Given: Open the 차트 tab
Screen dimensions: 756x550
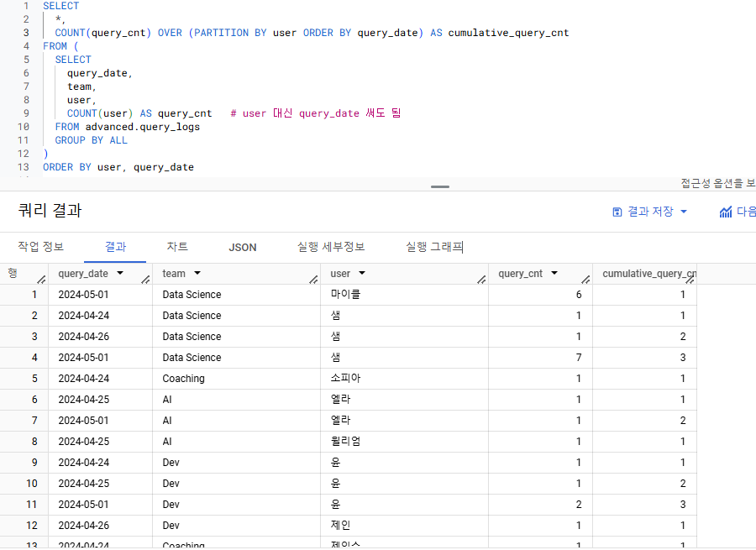Looking at the screenshot, I should (x=177, y=247).
